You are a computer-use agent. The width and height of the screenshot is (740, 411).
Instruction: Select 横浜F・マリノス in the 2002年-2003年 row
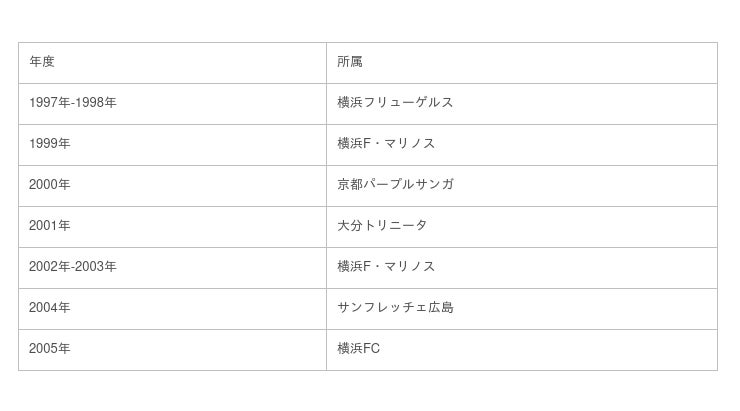(x=386, y=267)
